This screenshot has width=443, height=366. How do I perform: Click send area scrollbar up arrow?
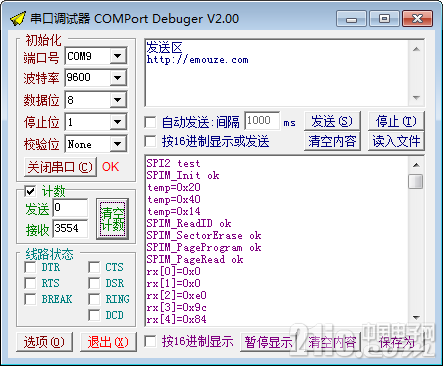[416, 49]
